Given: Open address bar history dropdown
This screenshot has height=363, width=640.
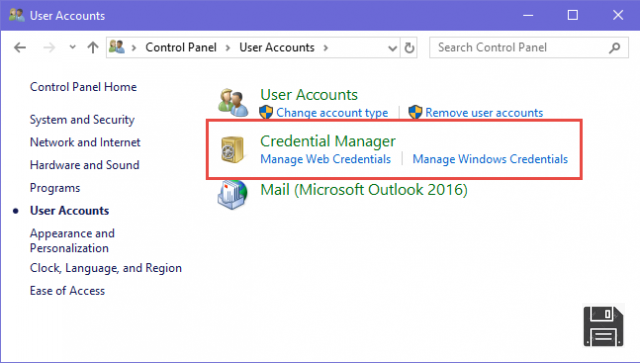Looking at the screenshot, I should (x=392, y=48).
